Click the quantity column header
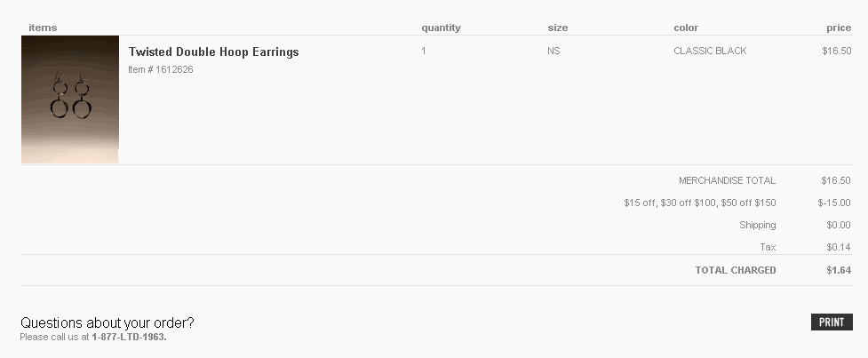The height and width of the screenshot is (358, 868). [441, 28]
